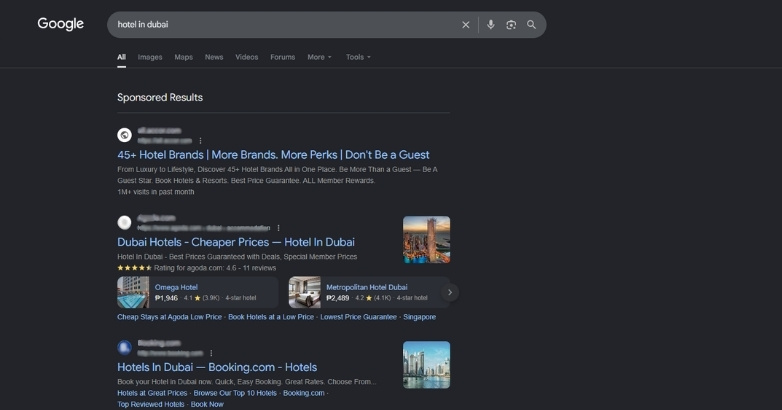Click the Agoda rating stars
782x410 pixels.
coord(134,268)
